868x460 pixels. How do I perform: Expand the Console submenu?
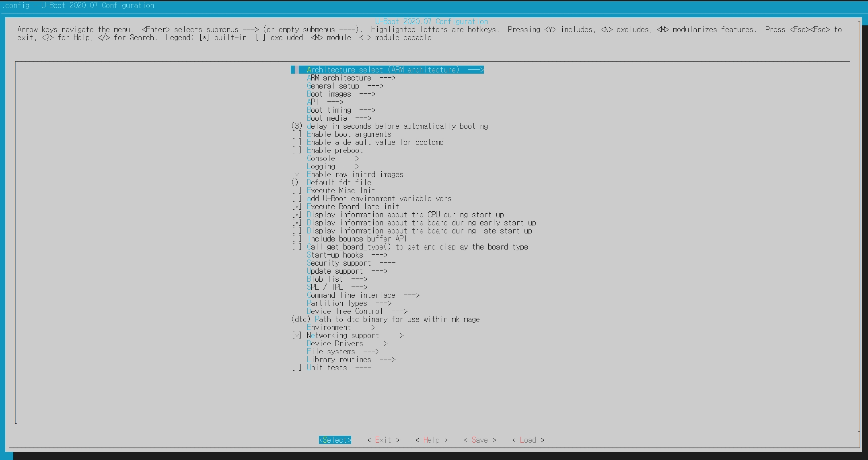333,158
